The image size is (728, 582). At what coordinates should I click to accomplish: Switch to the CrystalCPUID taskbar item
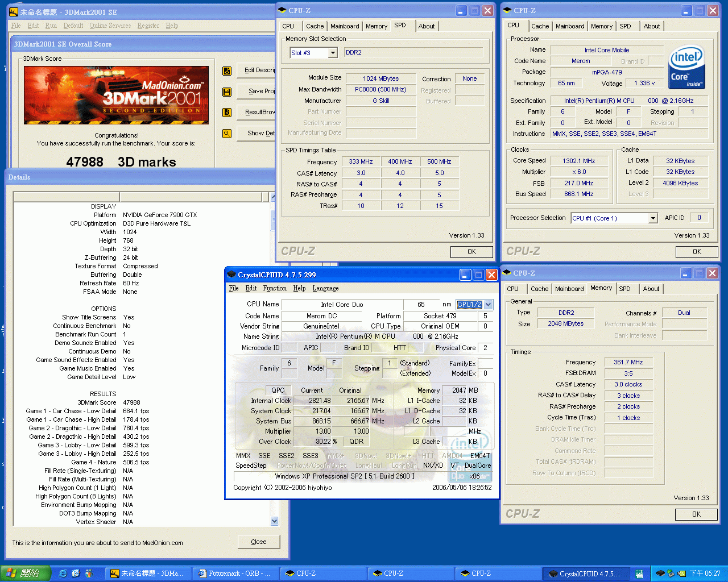coord(586,573)
